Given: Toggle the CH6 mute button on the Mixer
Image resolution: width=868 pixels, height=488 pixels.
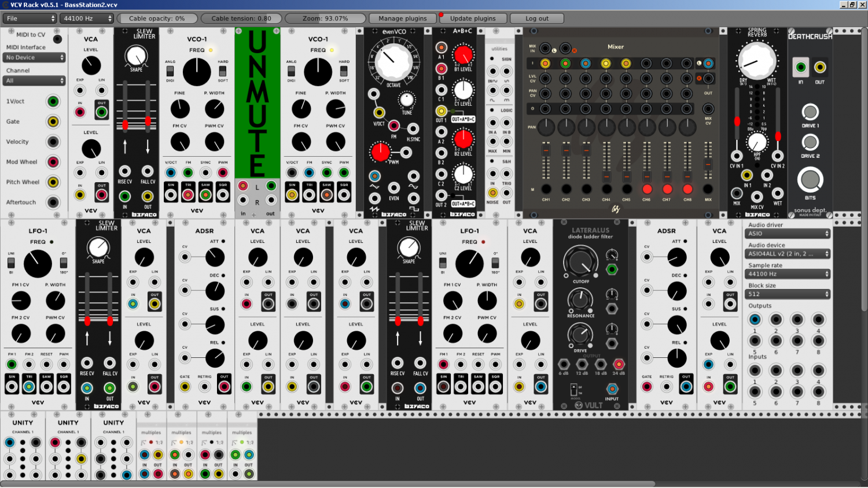Looking at the screenshot, I should (647, 189).
